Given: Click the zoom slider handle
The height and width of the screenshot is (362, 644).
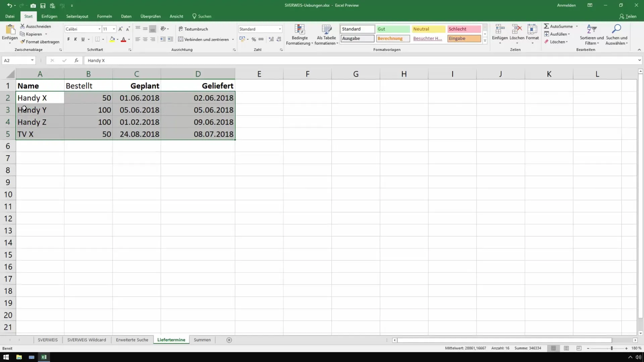Looking at the screenshot, I should [612, 348].
